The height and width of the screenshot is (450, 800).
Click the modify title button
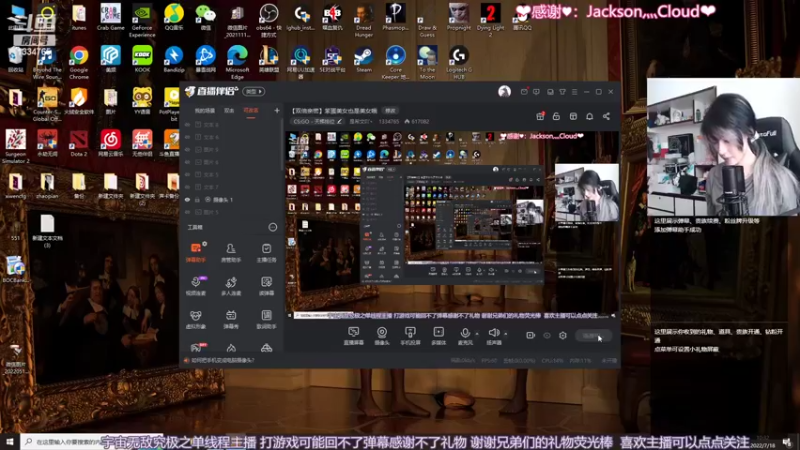coord(390,110)
